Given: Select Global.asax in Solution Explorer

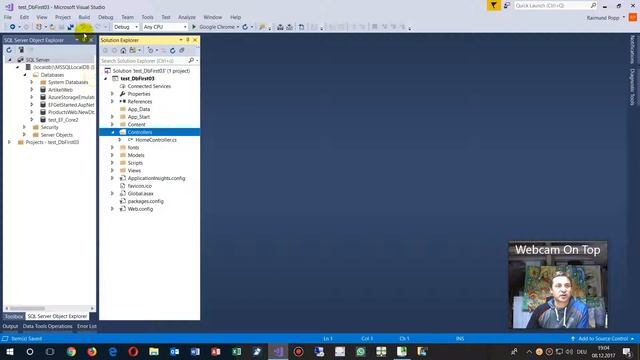Looking at the screenshot, I should coord(140,193).
